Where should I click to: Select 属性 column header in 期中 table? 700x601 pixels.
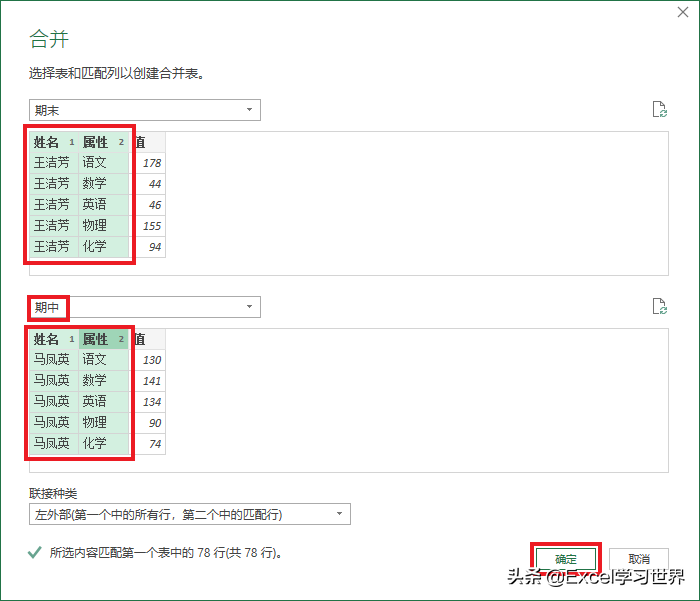coord(104,339)
